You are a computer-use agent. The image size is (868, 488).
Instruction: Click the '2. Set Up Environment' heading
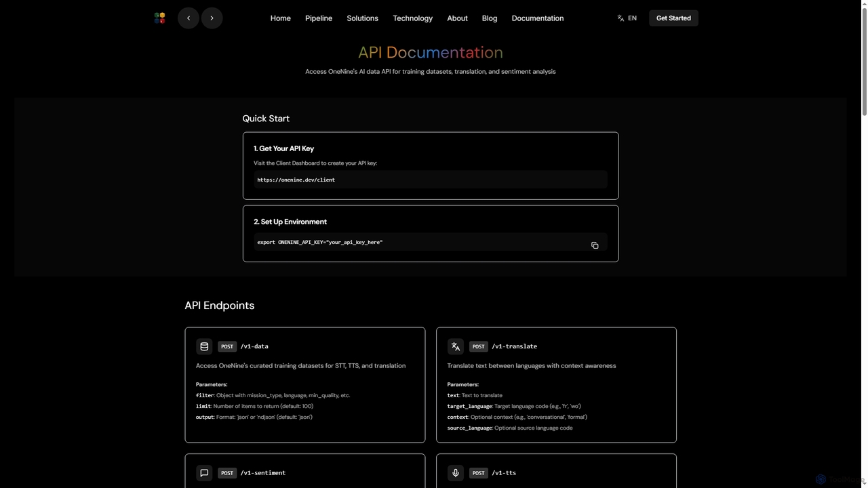[290, 222]
